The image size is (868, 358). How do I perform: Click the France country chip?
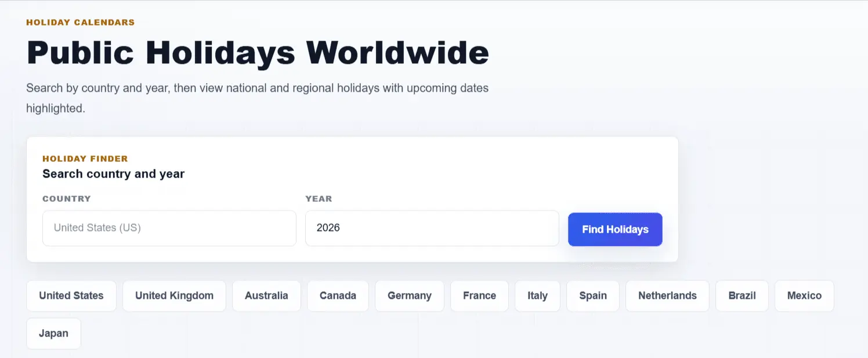479,296
